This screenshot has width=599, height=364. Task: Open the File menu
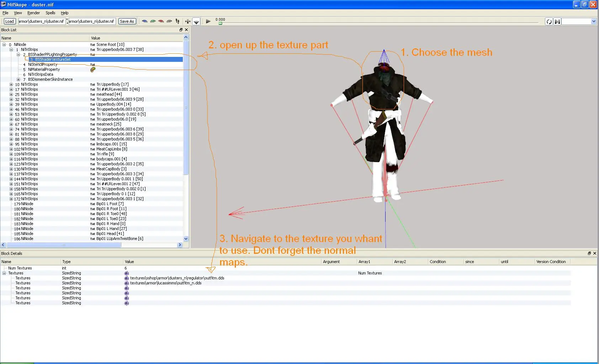pos(5,13)
